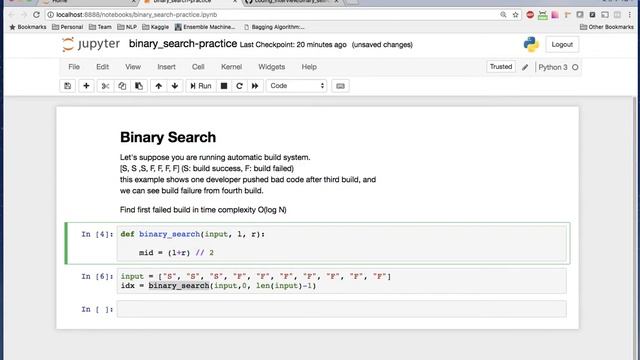640x360 pixels.
Task: Copy selected cells icon
Action: click(122, 86)
